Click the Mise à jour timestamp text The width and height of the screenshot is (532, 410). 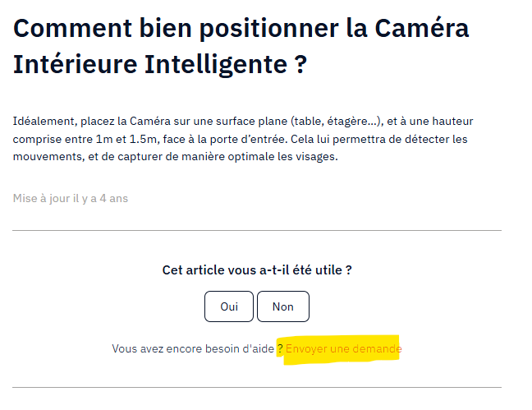71,198
